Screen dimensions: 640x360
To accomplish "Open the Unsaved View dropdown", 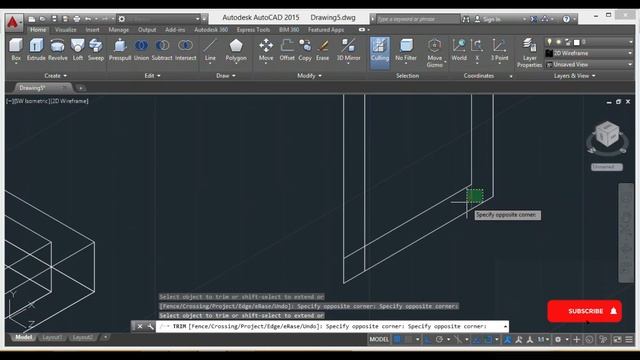I will click(589, 64).
